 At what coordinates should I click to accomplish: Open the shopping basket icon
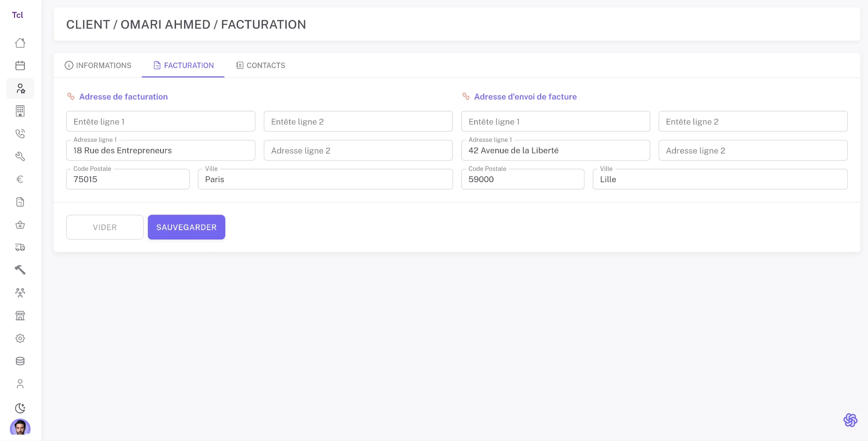pyautogui.click(x=20, y=224)
